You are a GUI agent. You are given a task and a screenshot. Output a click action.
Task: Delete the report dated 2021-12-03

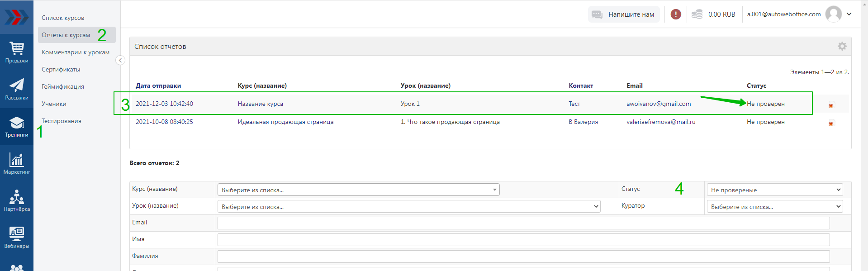[831, 105]
